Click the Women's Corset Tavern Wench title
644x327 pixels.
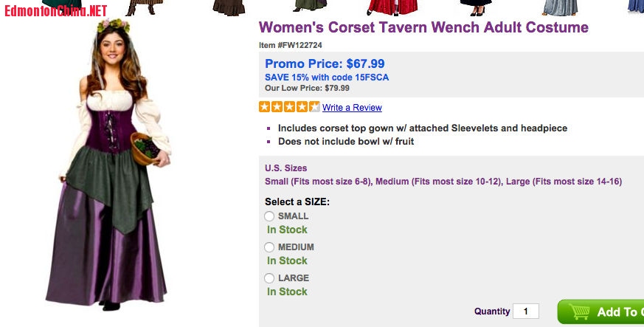click(423, 27)
